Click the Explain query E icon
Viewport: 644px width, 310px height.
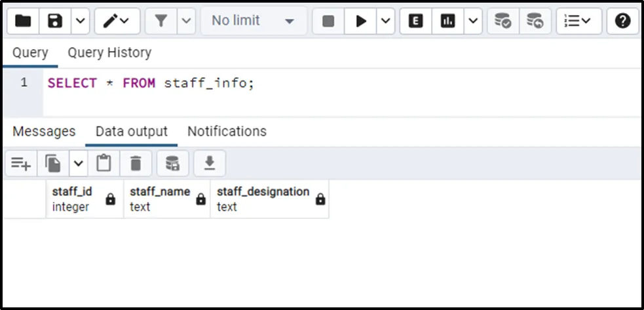click(415, 21)
